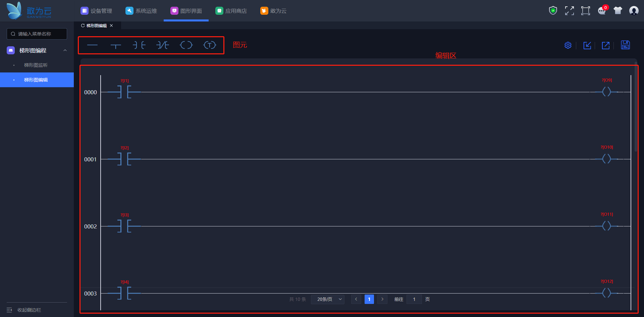Image resolution: width=644 pixels, height=317 pixels.
Task: Refresh the 梯形图编辑 tab via reload icon
Action: (x=83, y=25)
